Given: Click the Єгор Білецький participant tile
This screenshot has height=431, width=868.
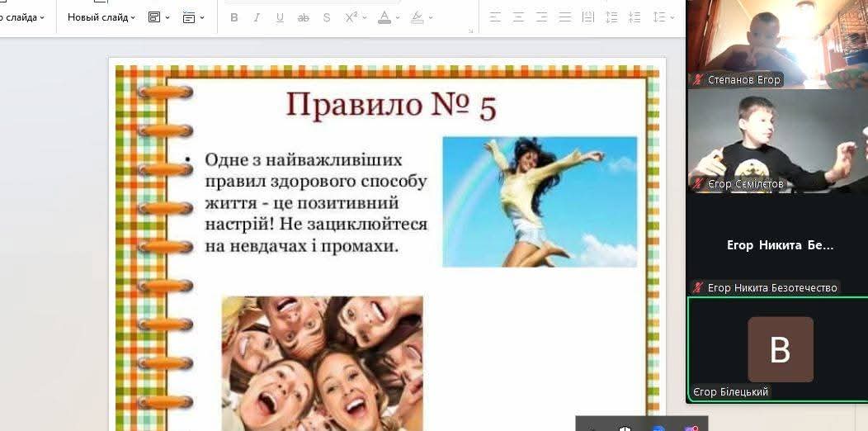Looking at the screenshot, I should 778,349.
